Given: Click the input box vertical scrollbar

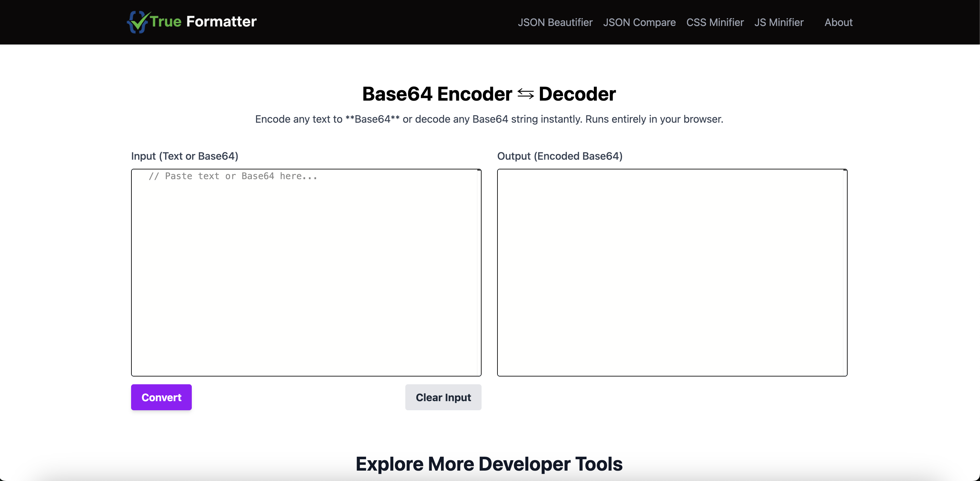Looking at the screenshot, I should point(479,272).
